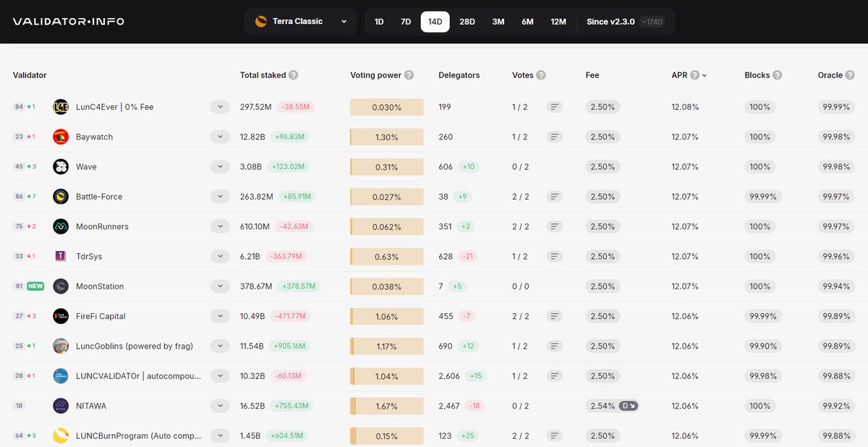Screen dimensions: 868x447
Task: Click the Battle-Force validator logo
Action: (61, 197)
